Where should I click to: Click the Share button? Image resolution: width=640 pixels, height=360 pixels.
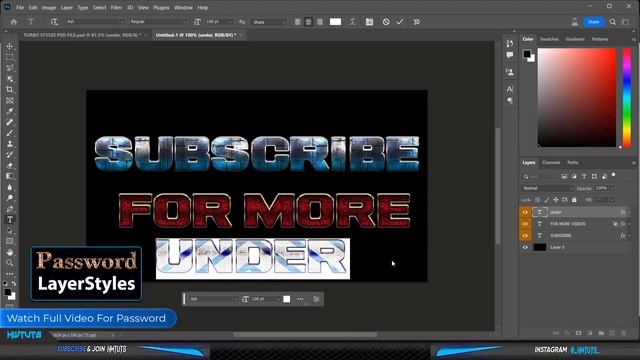[593, 22]
